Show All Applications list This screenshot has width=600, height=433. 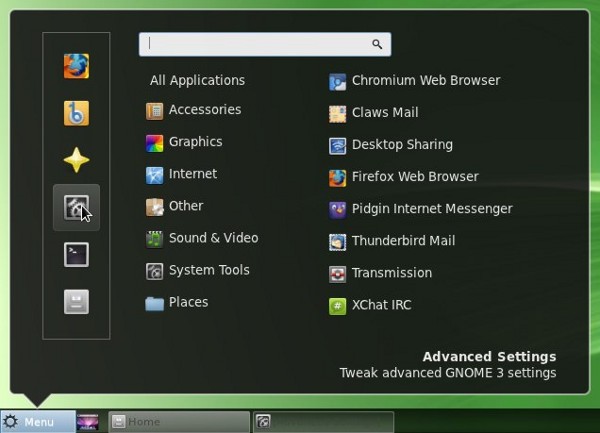[x=197, y=80]
